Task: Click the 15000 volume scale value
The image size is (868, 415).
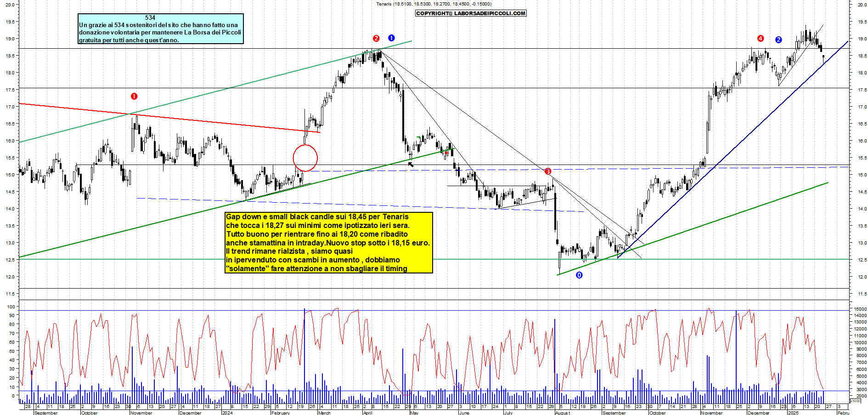Action: (x=860, y=309)
